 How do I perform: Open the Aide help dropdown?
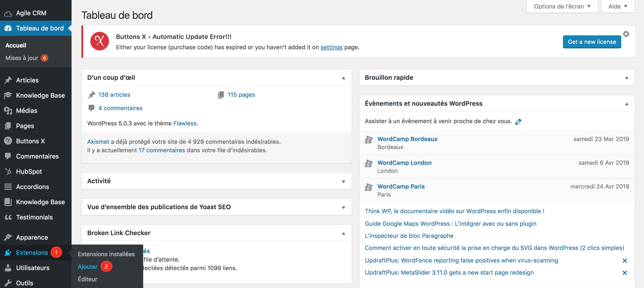tap(618, 6)
